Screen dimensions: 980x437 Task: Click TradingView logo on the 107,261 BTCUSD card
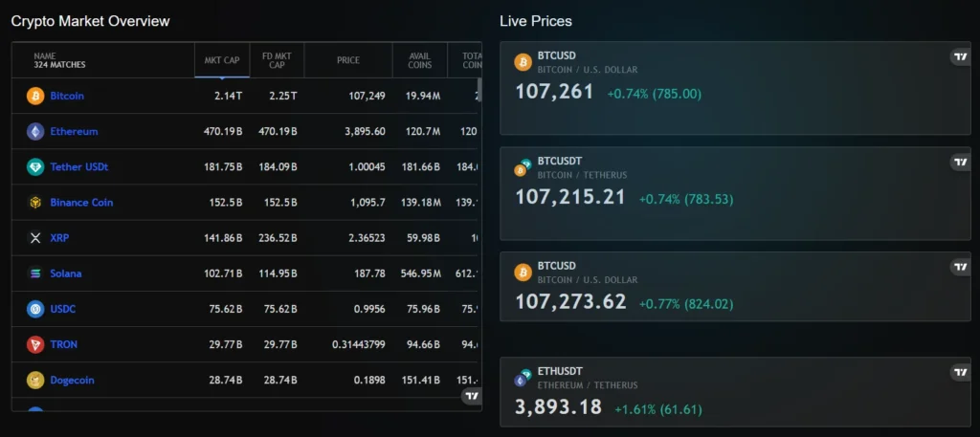point(960,57)
